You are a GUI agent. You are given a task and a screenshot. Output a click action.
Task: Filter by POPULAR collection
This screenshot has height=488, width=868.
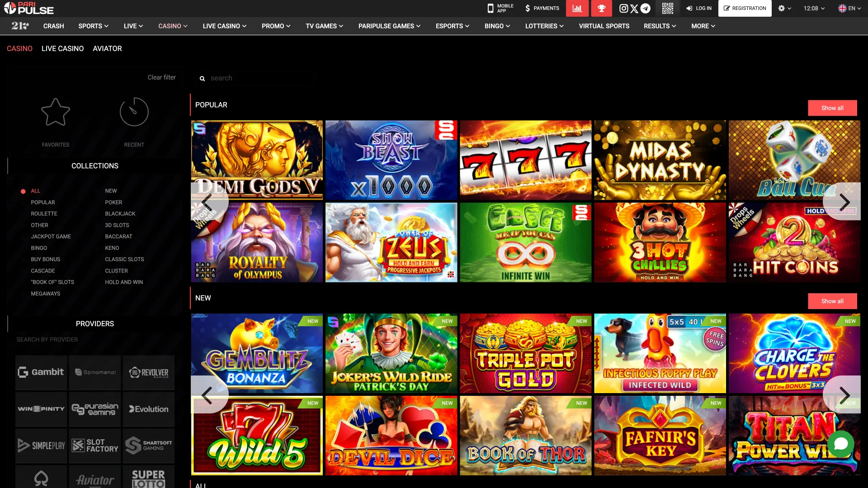[x=43, y=202]
